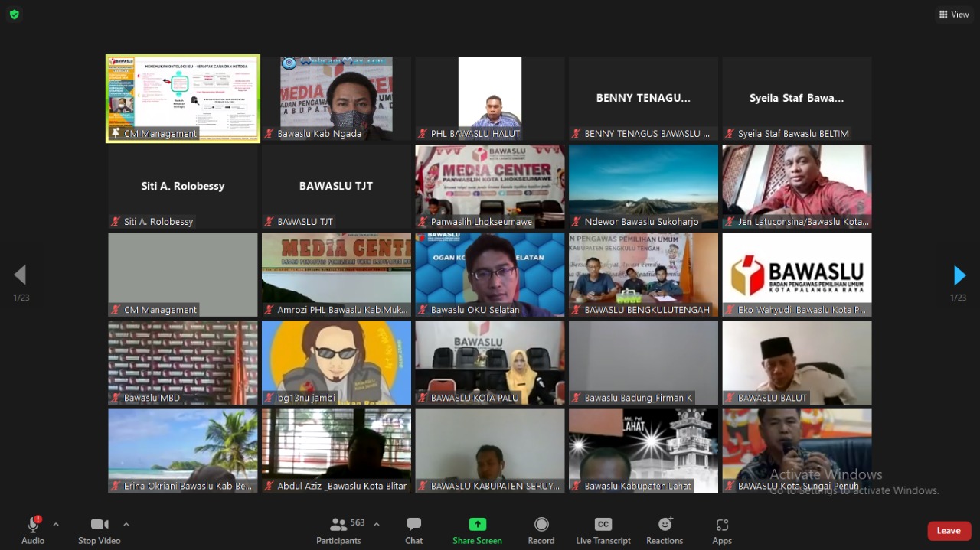Viewport: 980px width, 550px height.
Task: Click muted mic icon on Bawaslu Kabupaten Lahat
Action: click(577, 486)
